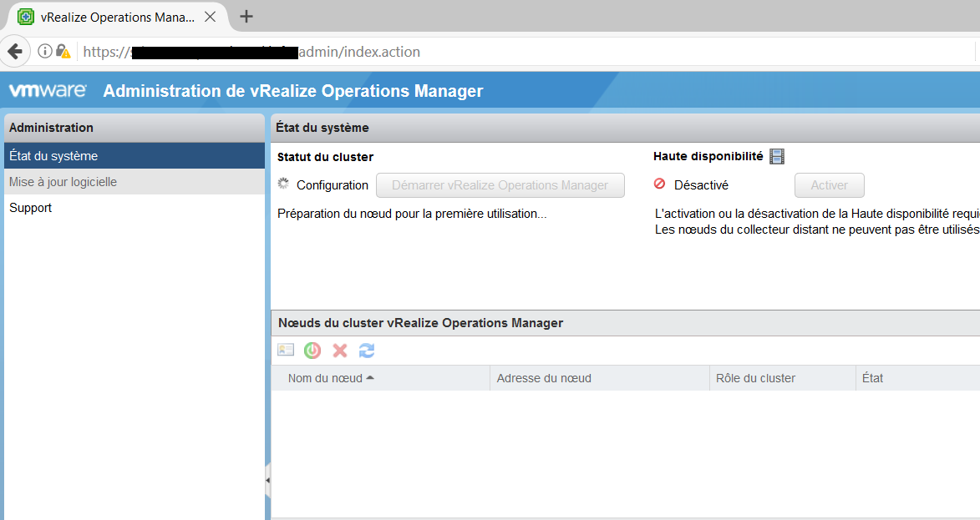
Task: Sort by État column header
Action: click(917, 378)
